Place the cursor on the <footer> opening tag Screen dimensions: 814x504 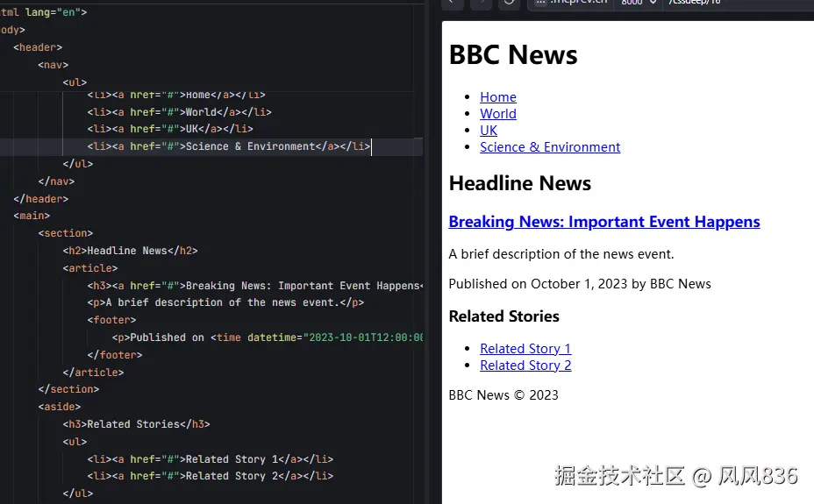click(x=111, y=320)
